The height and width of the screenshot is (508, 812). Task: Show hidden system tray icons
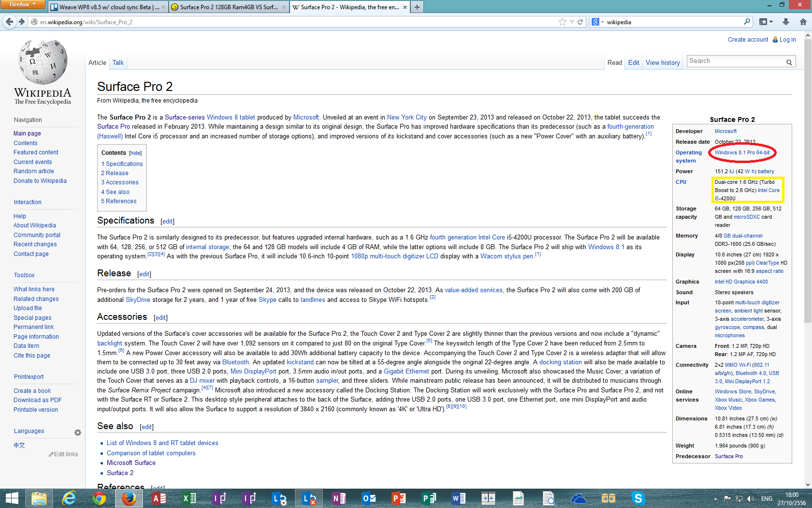[x=715, y=499]
